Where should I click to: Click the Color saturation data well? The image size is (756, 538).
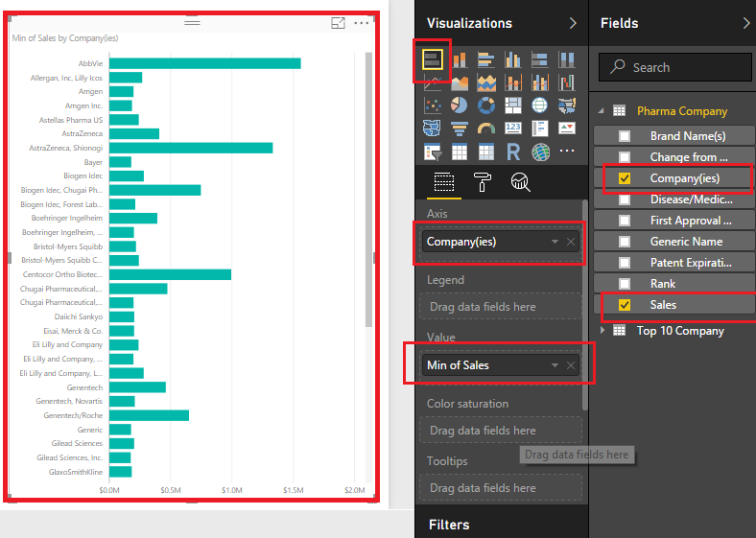[x=501, y=430]
